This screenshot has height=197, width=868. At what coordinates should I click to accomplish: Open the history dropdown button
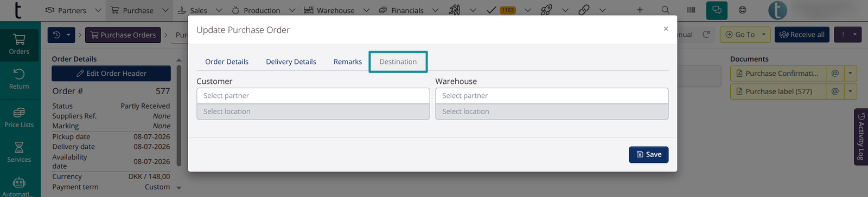pyautogui.click(x=61, y=35)
